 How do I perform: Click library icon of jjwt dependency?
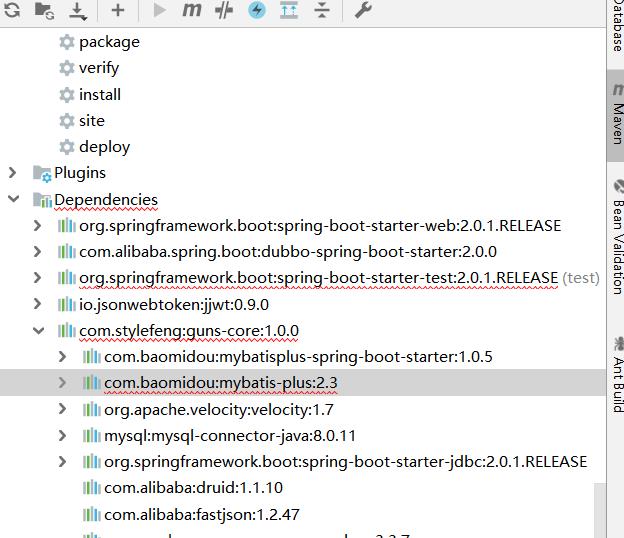coord(66,304)
